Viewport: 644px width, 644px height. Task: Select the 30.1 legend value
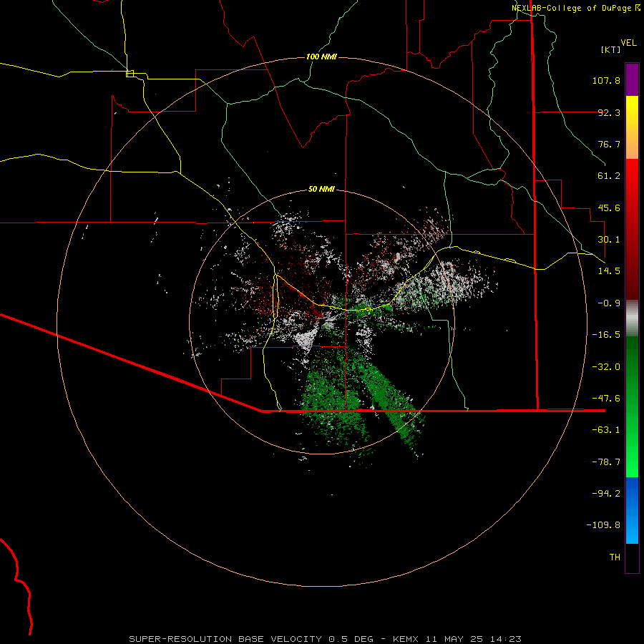609,240
